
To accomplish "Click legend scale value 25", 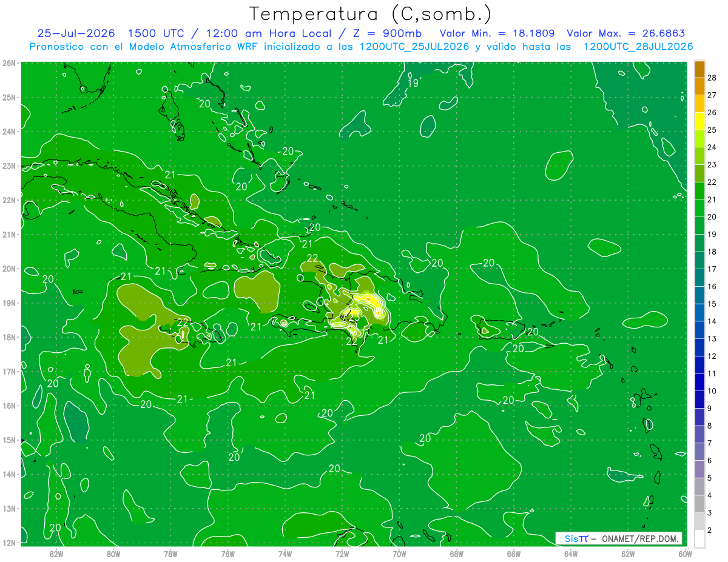I will [712, 130].
